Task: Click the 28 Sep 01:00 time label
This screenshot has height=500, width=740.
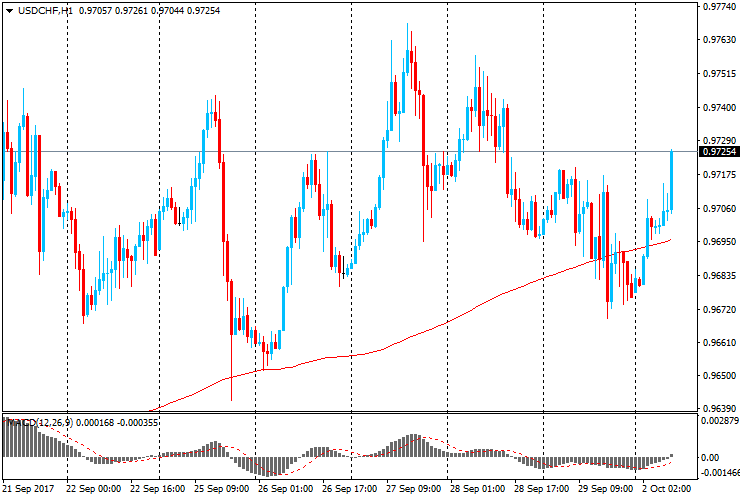Action: pos(477,488)
